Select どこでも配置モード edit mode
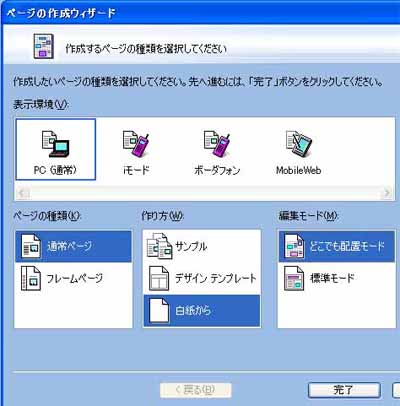Image resolution: width=400 pixels, height=406 pixels. point(337,246)
